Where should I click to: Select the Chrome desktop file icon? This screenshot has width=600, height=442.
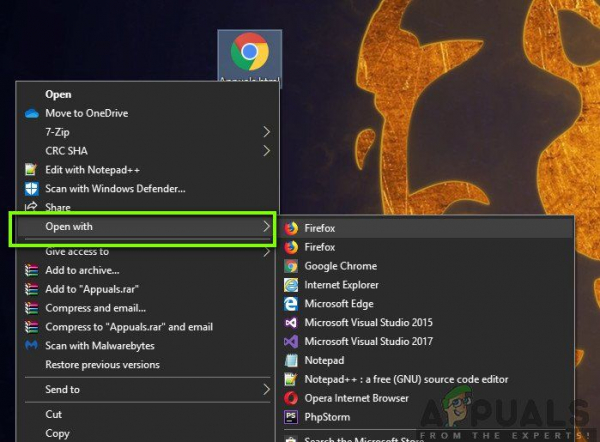coord(250,52)
